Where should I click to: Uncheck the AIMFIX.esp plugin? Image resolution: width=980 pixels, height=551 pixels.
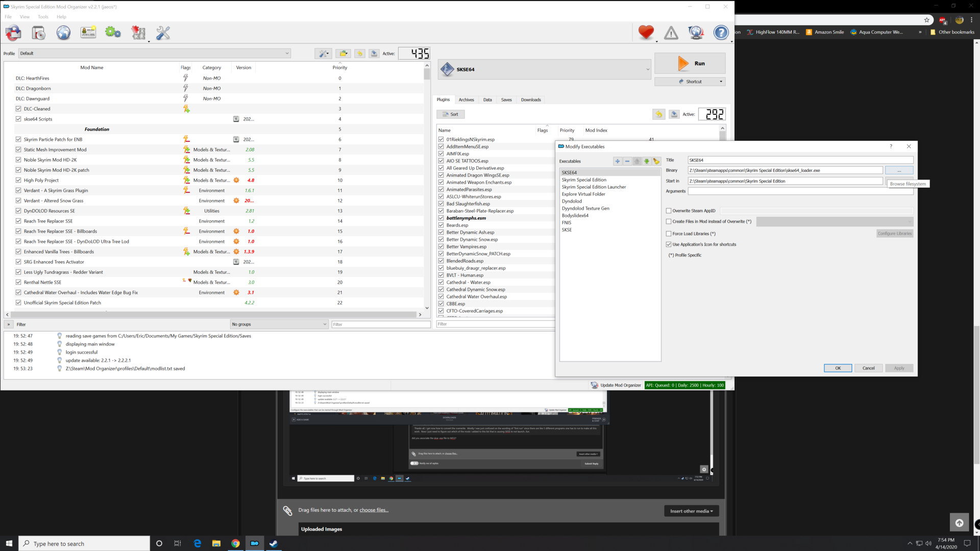441,154
